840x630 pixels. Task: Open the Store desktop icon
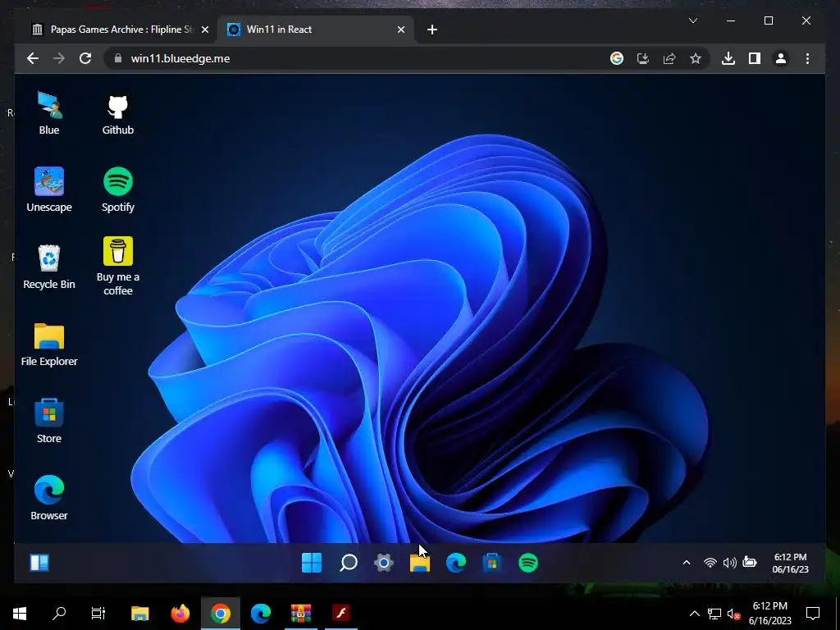pyautogui.click(x=48, y=422)
